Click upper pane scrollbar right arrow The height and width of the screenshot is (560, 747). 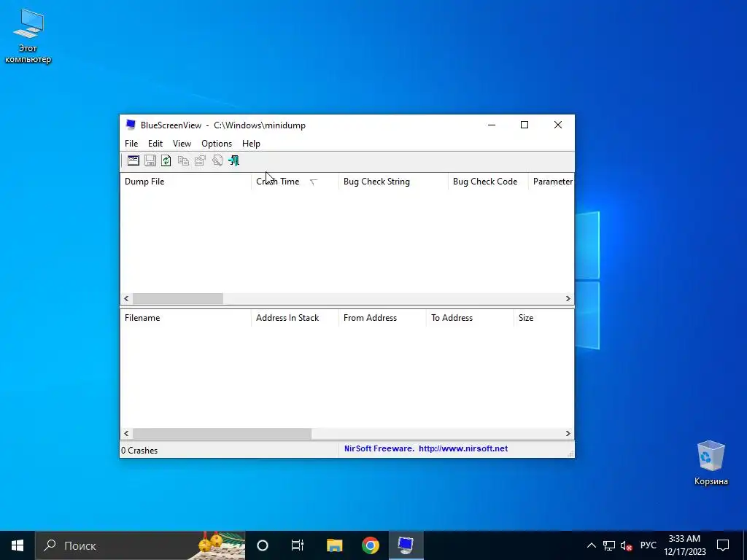[x=568, y=298]
